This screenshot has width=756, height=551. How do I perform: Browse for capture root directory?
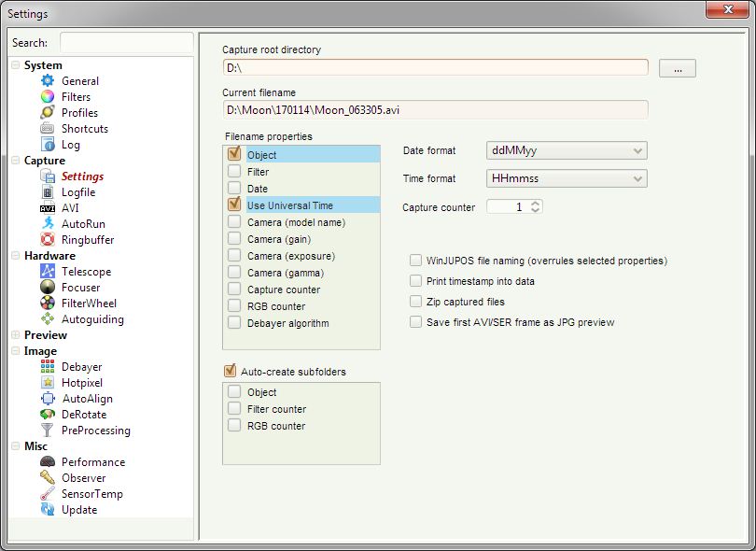coord(678,68)
